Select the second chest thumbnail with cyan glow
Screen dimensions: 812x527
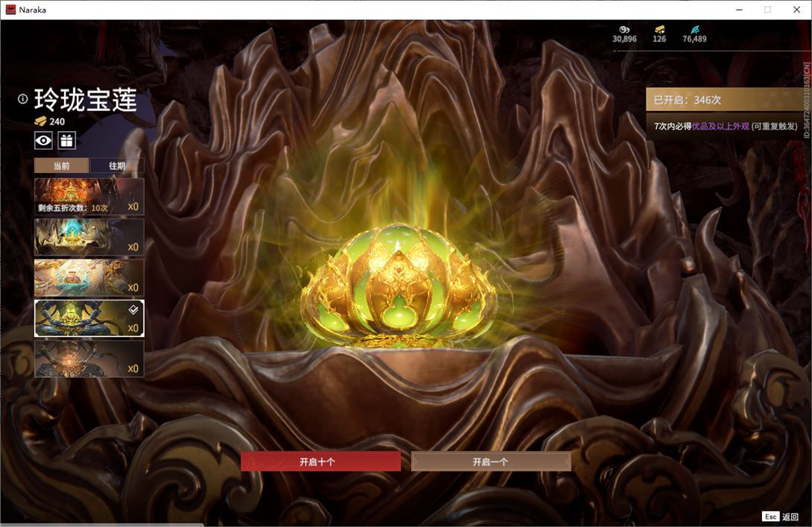point(89,237)
